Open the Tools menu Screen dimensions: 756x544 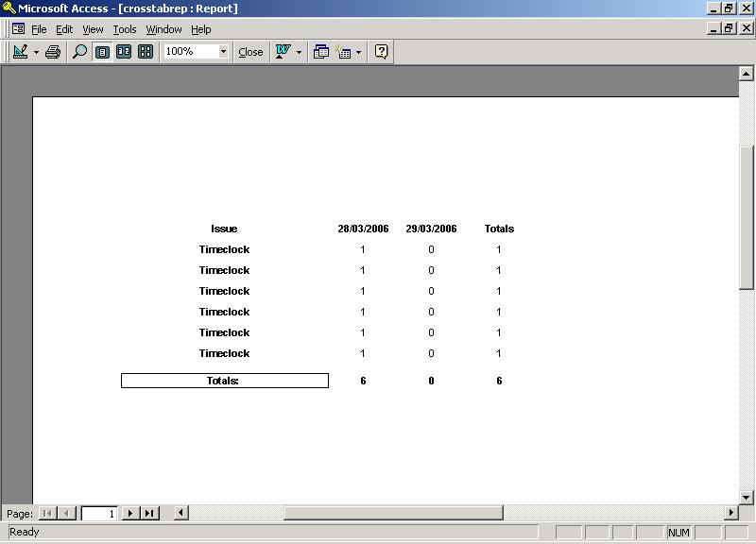coord(125,29)
